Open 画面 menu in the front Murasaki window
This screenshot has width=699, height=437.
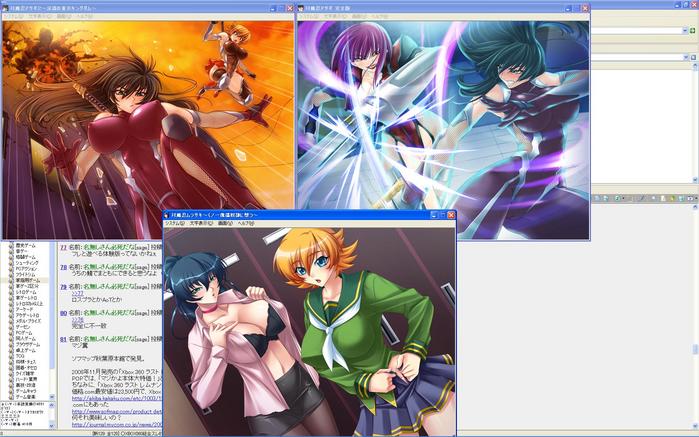pyautogui.click(x=225, y=223)
